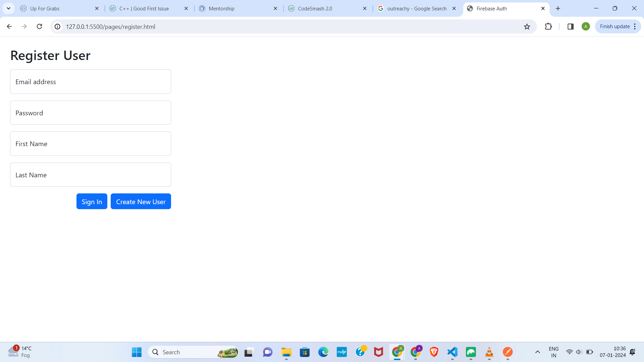The width and height of the screenshot is (644, 362).
Task: Focus the Email address field
Action: [91, 82]
